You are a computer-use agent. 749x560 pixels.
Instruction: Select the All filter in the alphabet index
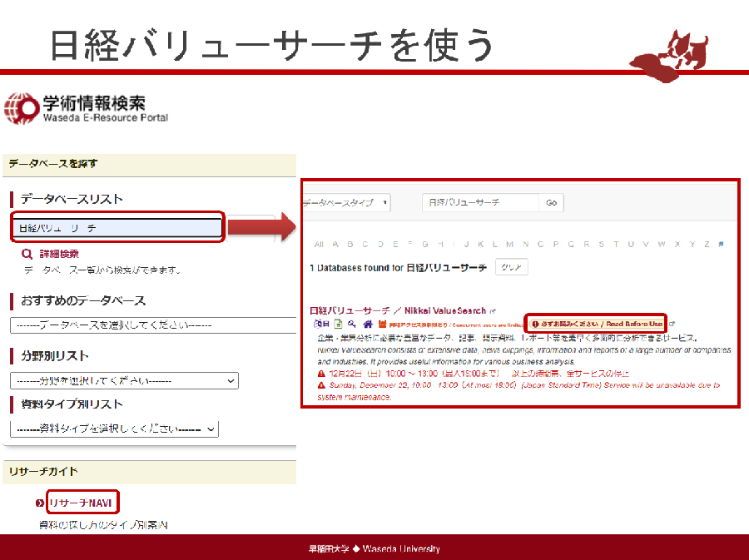coord(319,245)
